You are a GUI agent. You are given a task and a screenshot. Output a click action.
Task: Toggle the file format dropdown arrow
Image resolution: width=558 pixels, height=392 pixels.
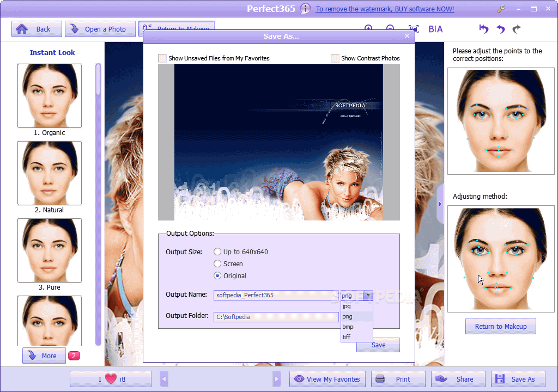[368, 295]
